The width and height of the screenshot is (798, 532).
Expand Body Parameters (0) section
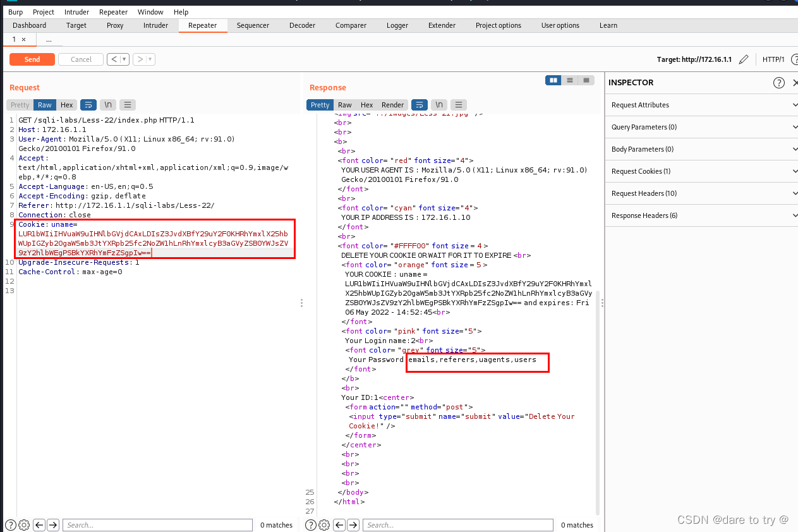pos(701,149)
